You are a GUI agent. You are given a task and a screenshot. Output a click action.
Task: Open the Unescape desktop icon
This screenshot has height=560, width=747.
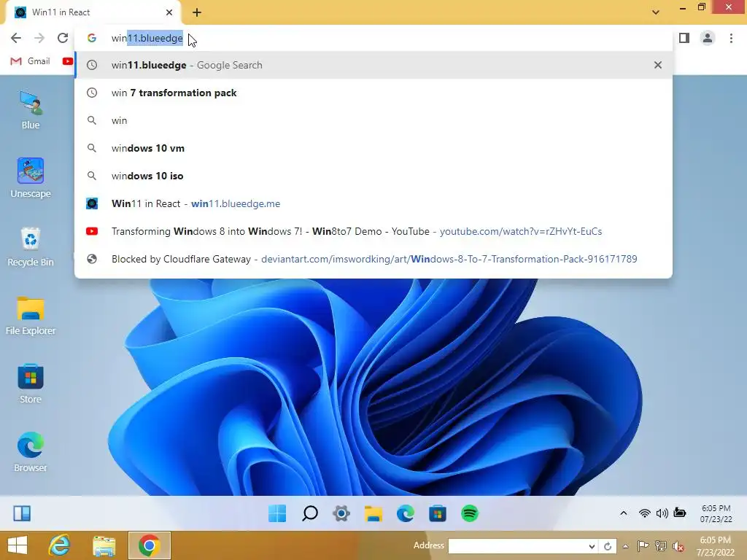[x=31, y=178]
